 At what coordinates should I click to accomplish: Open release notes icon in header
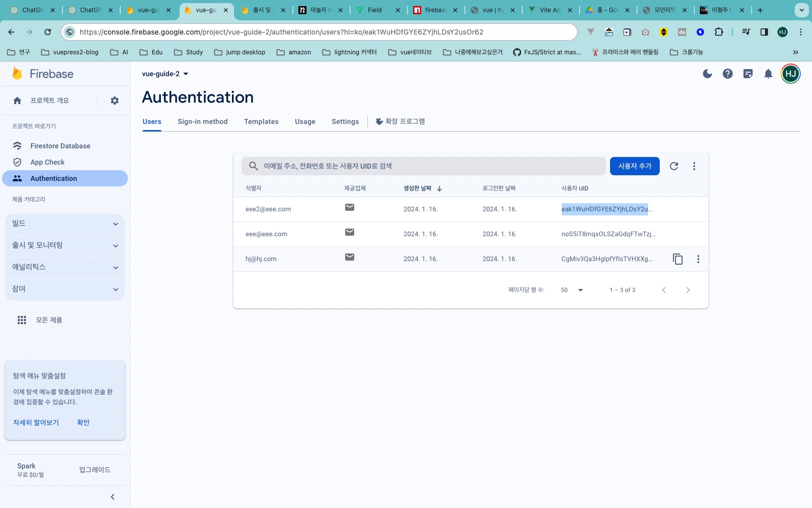[x=748, y=74]
